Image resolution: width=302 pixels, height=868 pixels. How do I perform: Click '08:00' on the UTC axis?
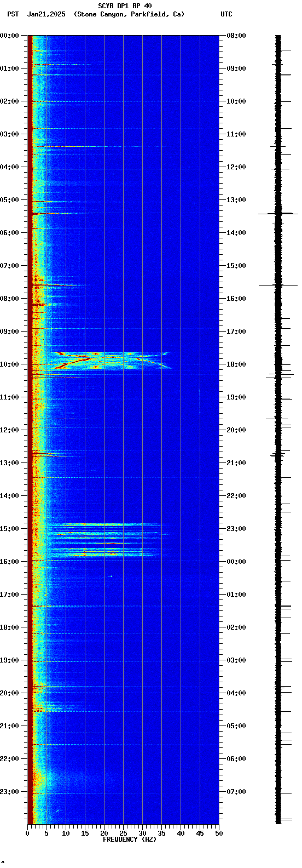[236, 36]
